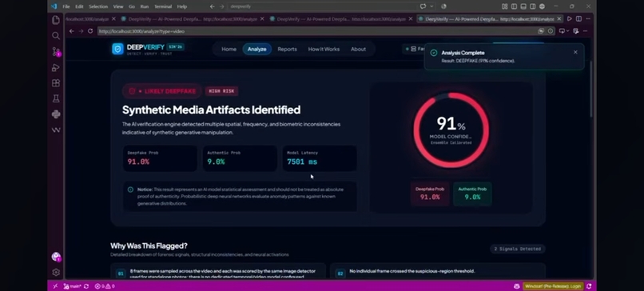Go back using title bar arrow
Viewport: 644px width, 291px height.
(213, 6)
